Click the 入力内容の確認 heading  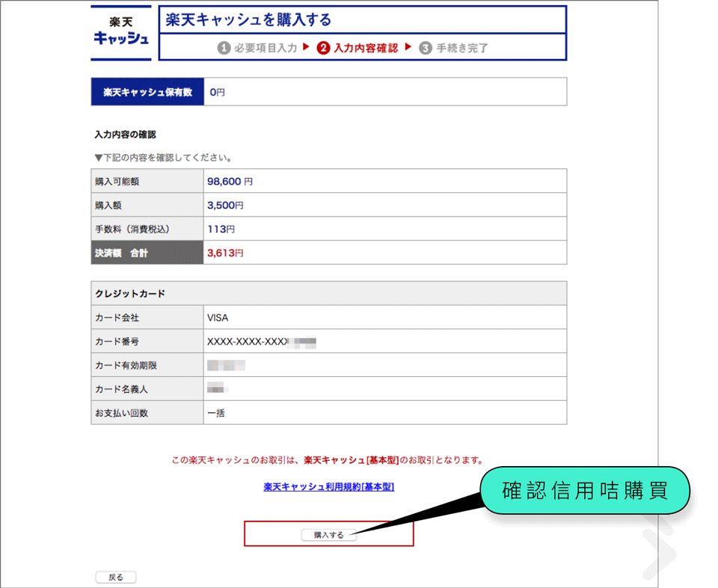[x=125, y=135]
